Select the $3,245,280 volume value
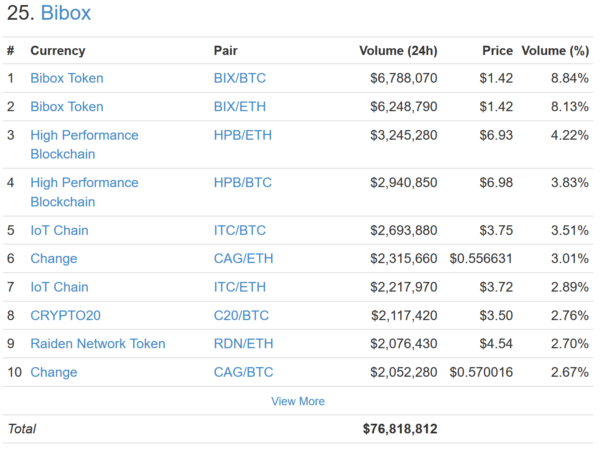This screenshot has width=600, height=451. pyautogui.click(x=403, y=135)
